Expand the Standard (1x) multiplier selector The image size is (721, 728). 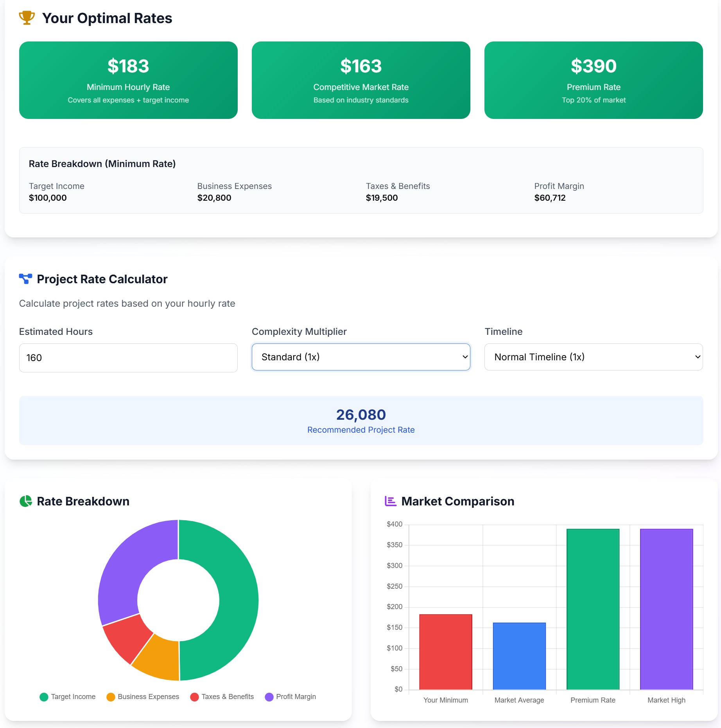pyautogui.click(x=360, y=357)
